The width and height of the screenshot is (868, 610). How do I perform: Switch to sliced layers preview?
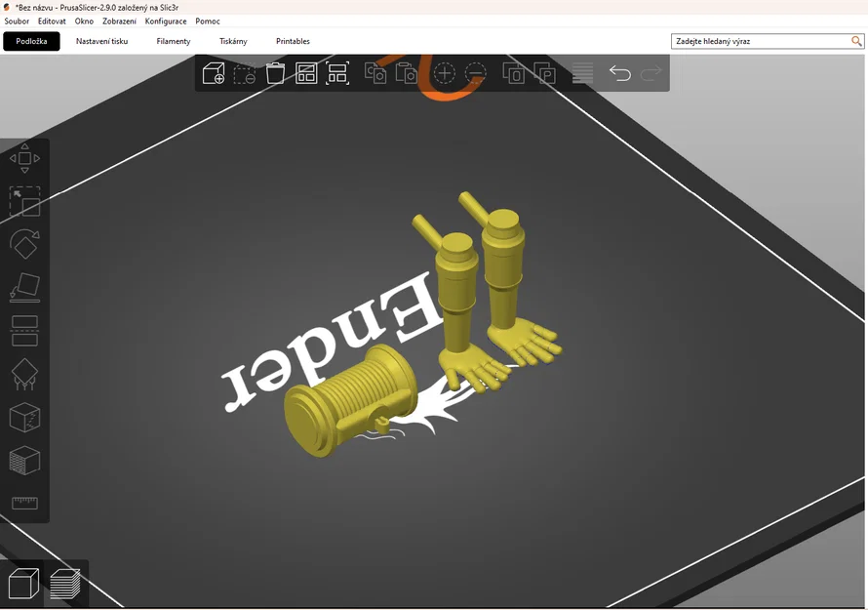pyautogui.click(x=65, y=584)
